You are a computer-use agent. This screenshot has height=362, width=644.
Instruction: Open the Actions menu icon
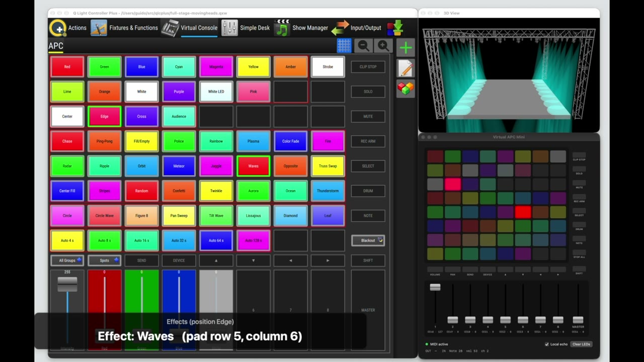58,28
